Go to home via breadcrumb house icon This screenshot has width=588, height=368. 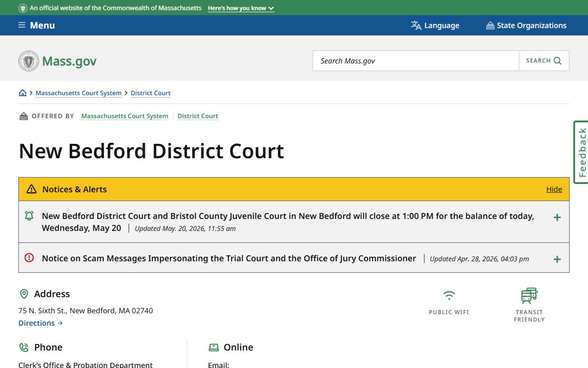pos(23,93)
